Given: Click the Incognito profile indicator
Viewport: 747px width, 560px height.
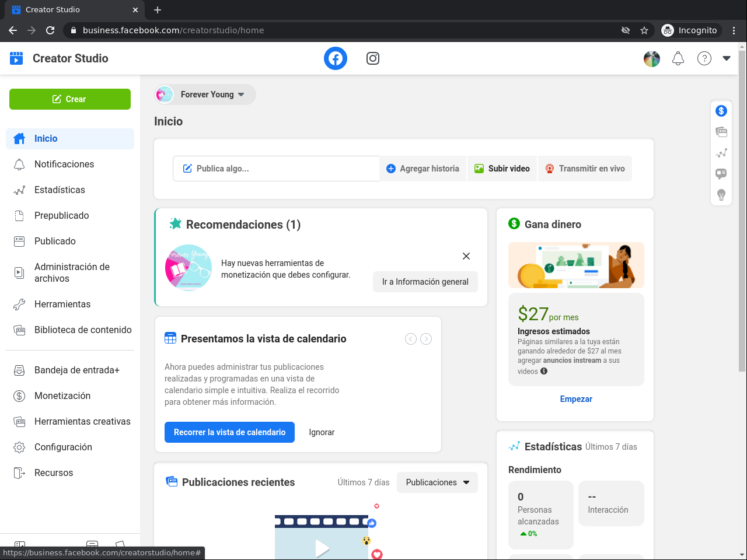Looking at the screenshot, I should (x=690, y=30).
